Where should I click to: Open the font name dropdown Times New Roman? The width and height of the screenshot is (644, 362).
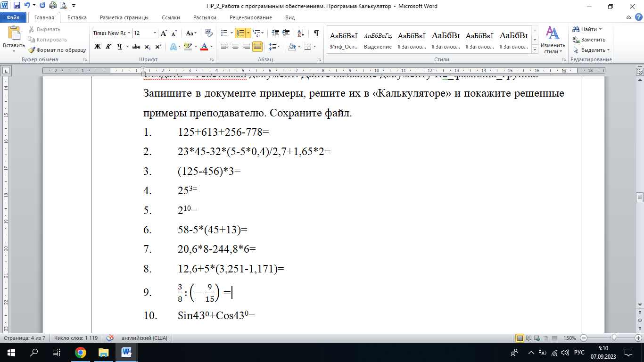129,33
